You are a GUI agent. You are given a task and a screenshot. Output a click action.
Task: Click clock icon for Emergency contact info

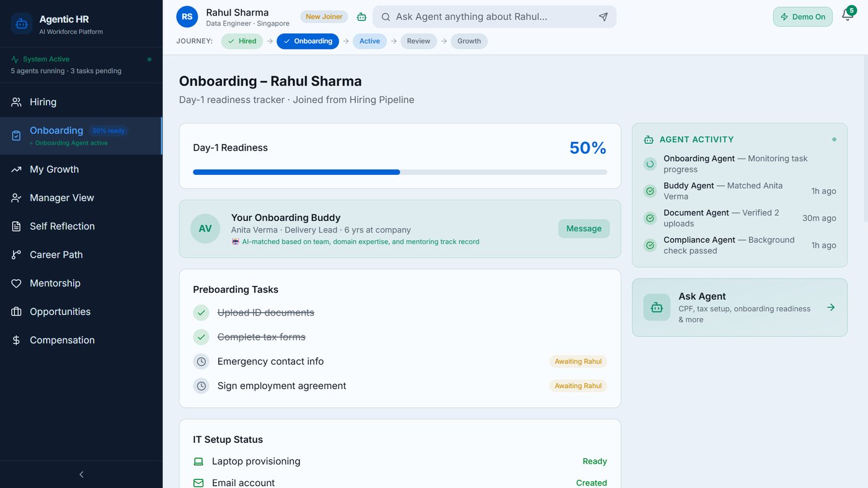[201, 362]
